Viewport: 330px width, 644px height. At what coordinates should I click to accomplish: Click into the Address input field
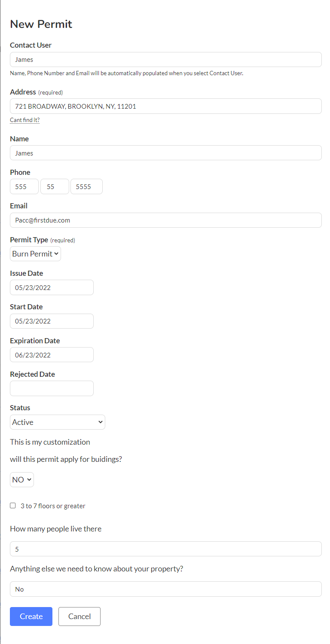[166, 106]
